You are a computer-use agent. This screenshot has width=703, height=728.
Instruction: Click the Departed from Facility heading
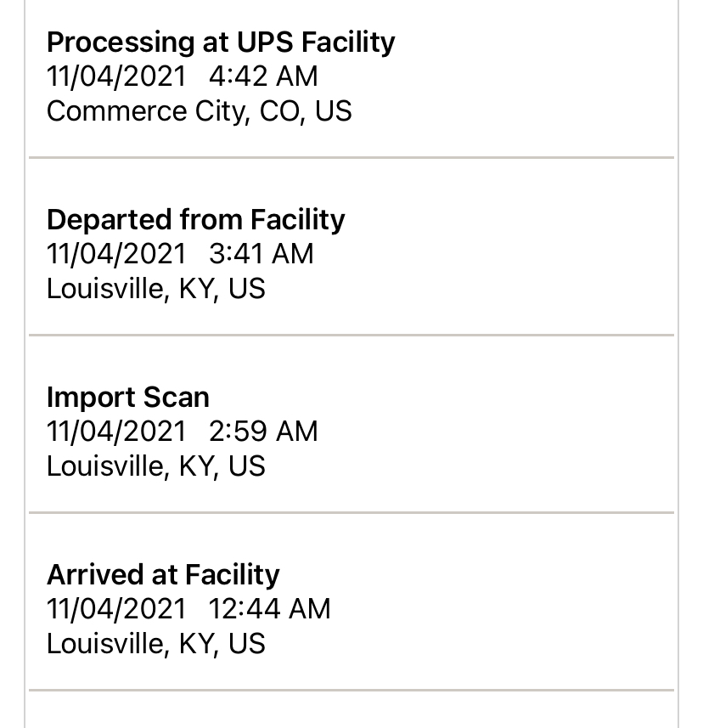(196, 220)
